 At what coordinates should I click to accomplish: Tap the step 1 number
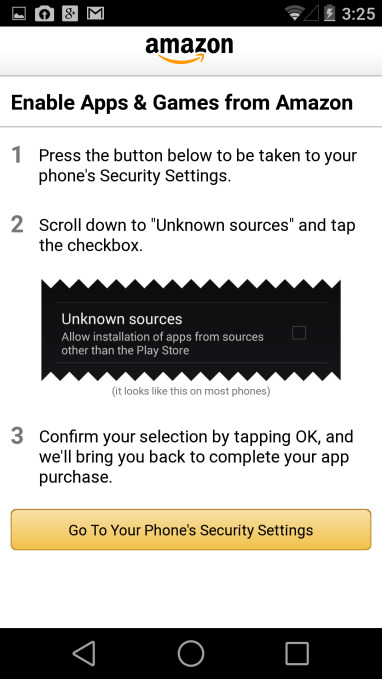[16, 155]
